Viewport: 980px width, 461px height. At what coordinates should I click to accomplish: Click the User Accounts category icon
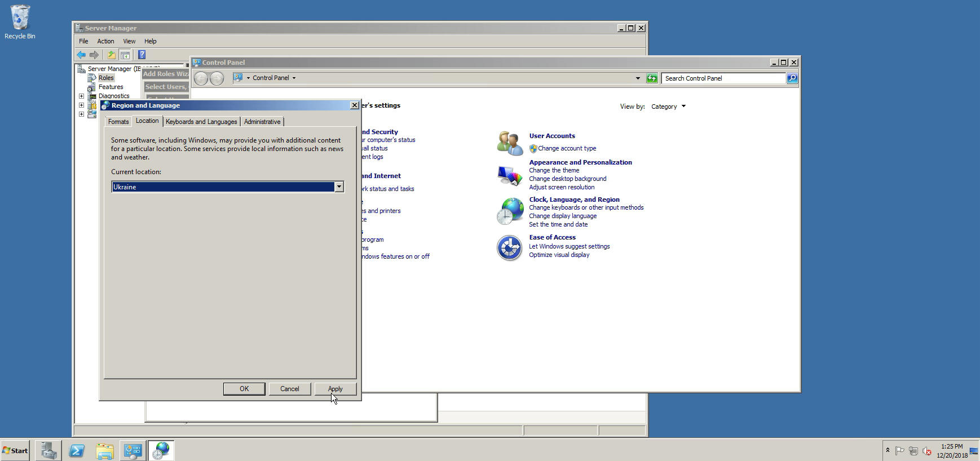pos(510,143)
